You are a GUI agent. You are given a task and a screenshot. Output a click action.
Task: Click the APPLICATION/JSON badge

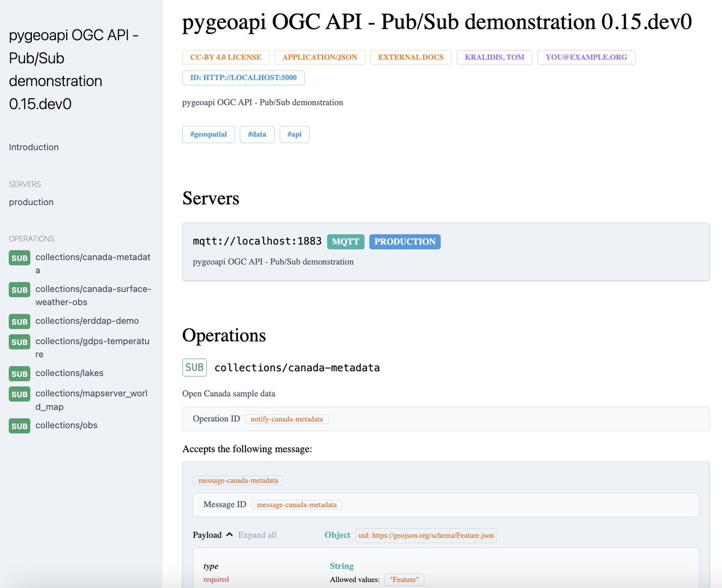tap(319, 57)
